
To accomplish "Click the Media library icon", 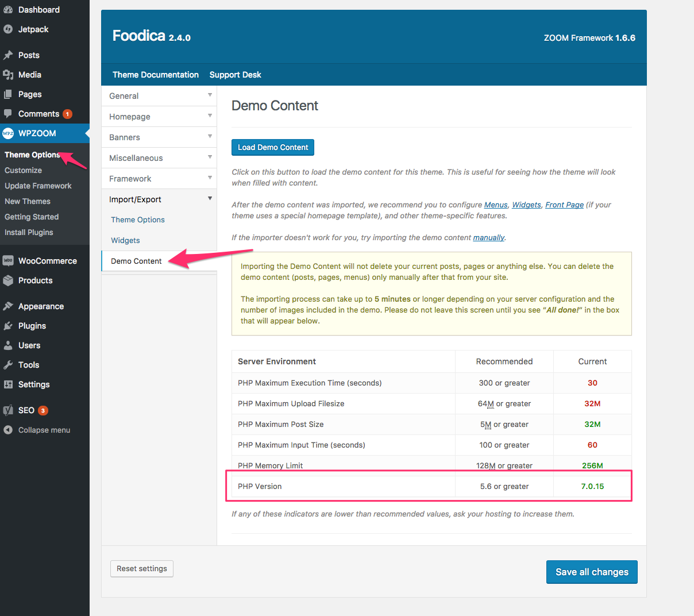I will 8,75.
